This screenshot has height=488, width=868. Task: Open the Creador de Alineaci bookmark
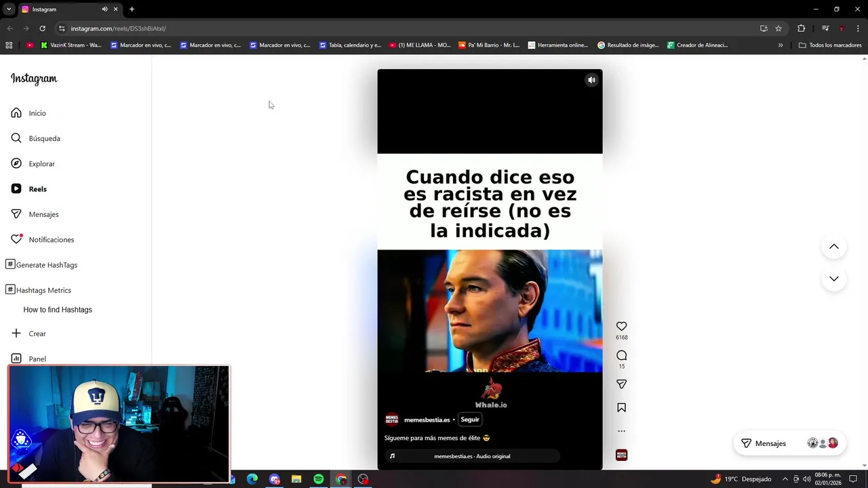(x=698, y=45)
